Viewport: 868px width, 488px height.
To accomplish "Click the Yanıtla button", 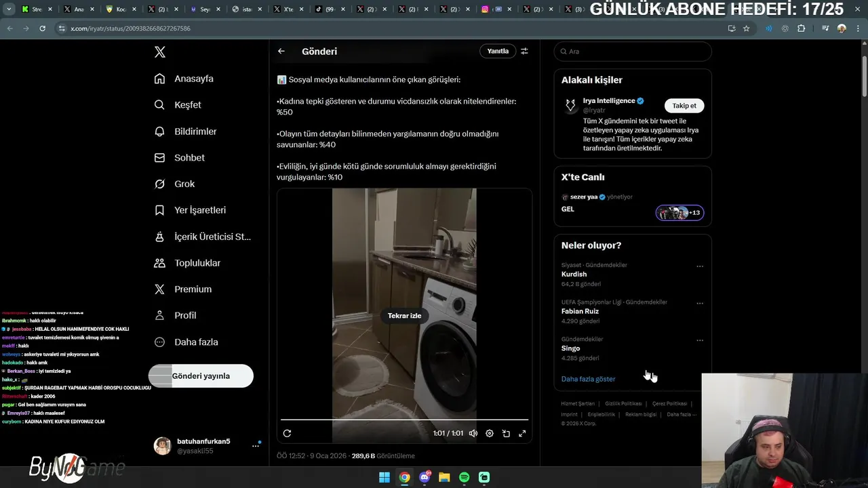I will coord(498,52).
